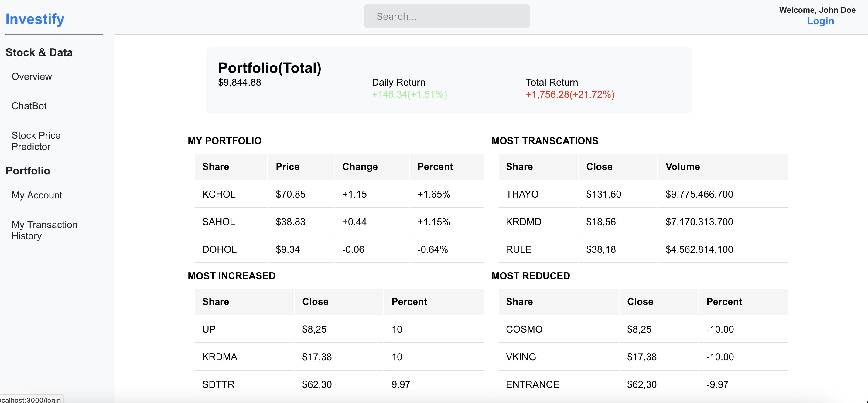Click KRDMD share row
Viewport: 868px width, 403px height.
click(523, 222)
